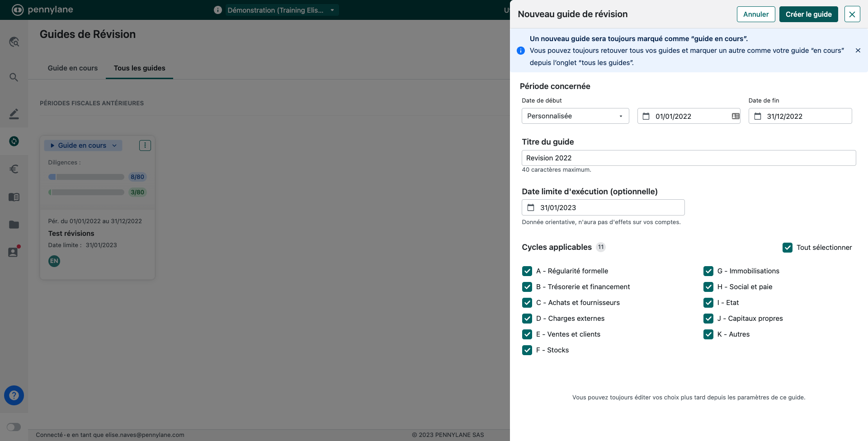Uncheck K - Autres cycle
This screenshot has width=868, height=441.
[x=708, y=334]
